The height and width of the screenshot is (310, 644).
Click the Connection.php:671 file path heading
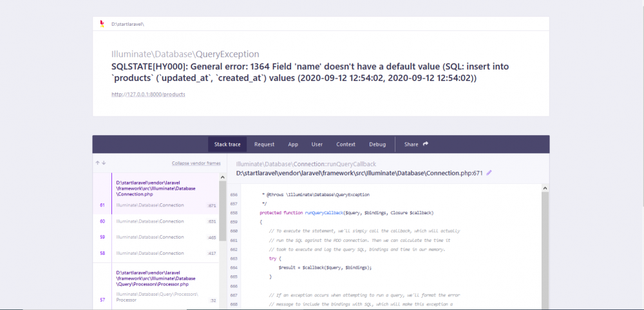pyautogui.click(x=359, y=174)
